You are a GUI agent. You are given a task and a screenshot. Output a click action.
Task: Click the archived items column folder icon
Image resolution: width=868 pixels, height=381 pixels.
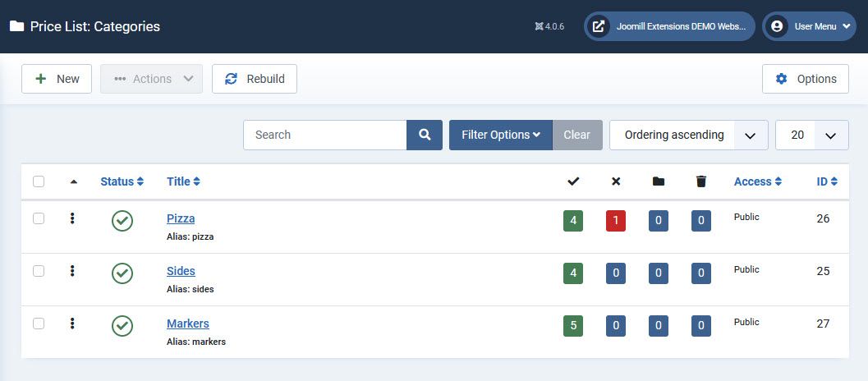pos(659,181)
